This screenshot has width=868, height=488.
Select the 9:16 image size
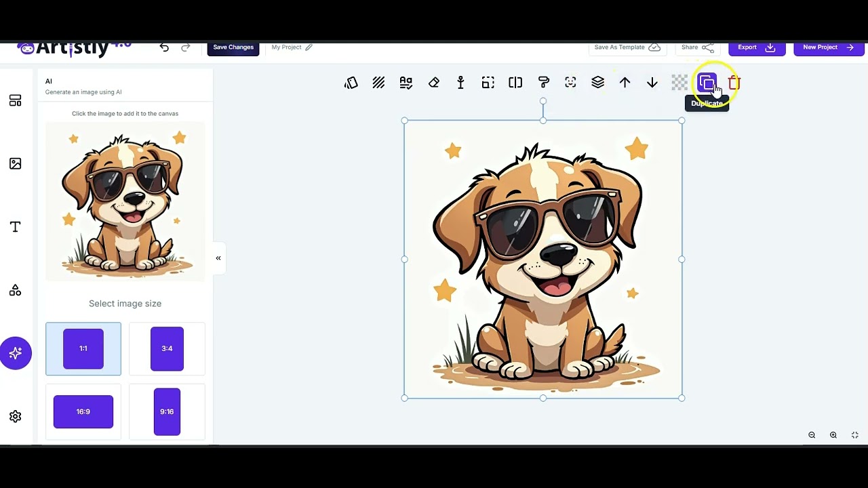[167, 411]
